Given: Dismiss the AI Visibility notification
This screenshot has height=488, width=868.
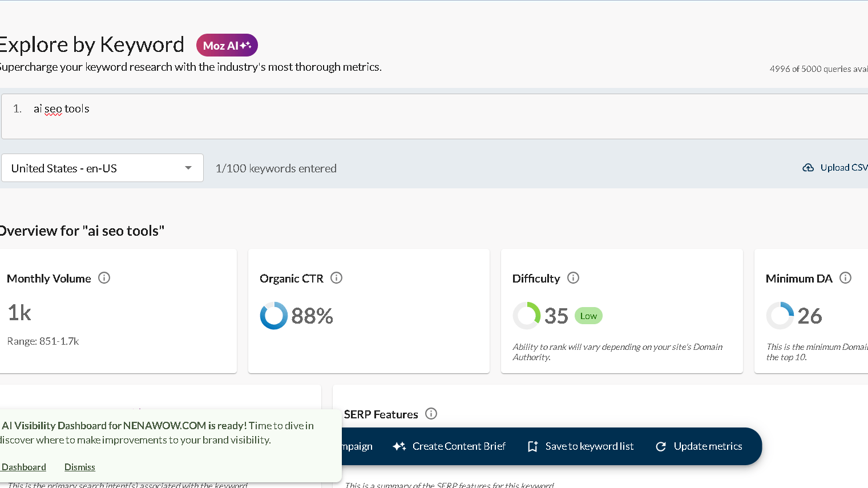Looking at the screenshot, I should [80, 467].
